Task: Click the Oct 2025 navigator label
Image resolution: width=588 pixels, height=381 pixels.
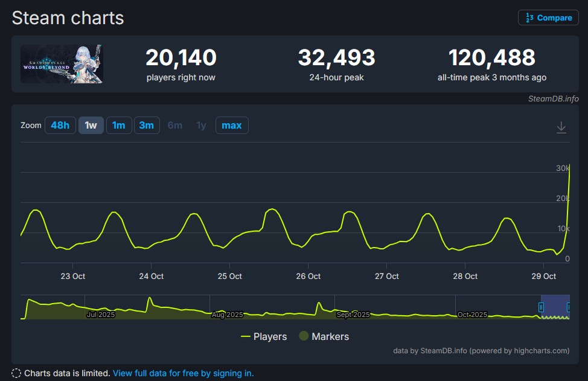Action: click(x=472, y=314)
